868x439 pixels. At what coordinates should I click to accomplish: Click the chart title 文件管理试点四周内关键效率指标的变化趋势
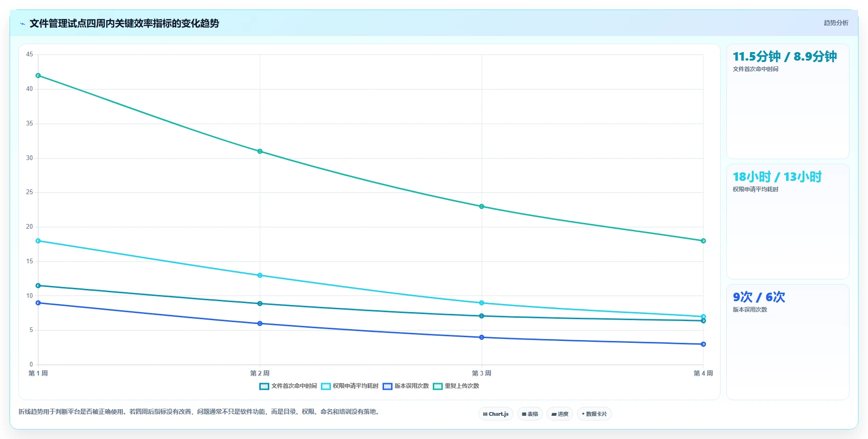click(x=124, y=23)
